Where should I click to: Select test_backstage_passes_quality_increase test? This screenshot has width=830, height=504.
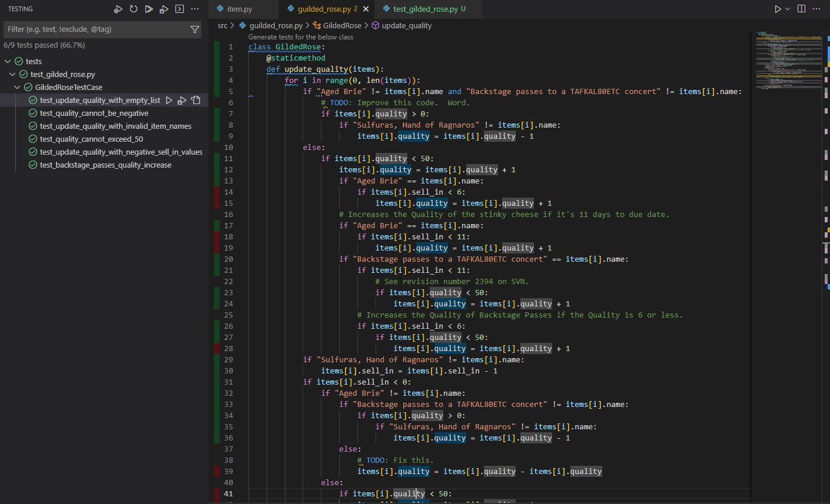[105, 165]
